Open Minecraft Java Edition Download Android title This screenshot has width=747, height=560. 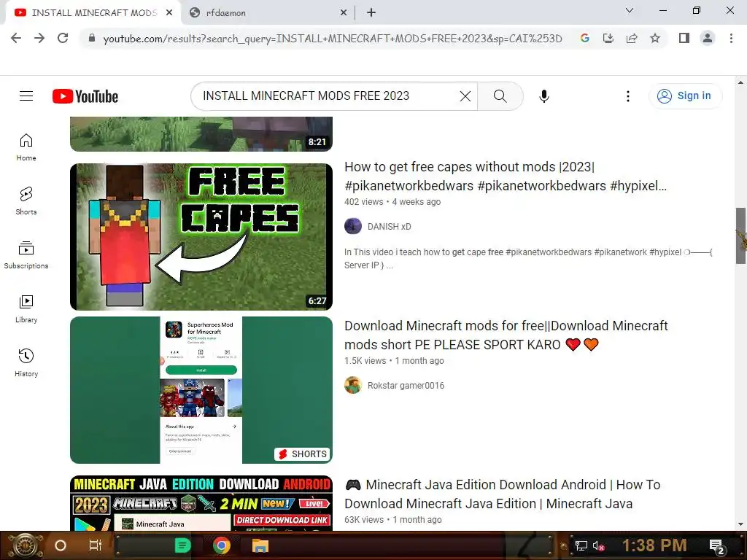502,494
